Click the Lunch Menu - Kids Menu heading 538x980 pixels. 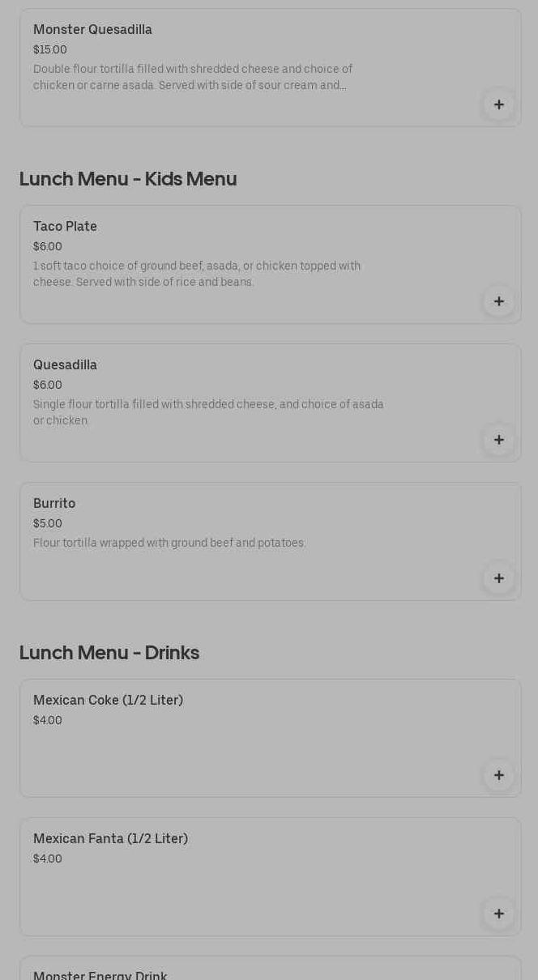pyautogui.click(x=128, y=179)
